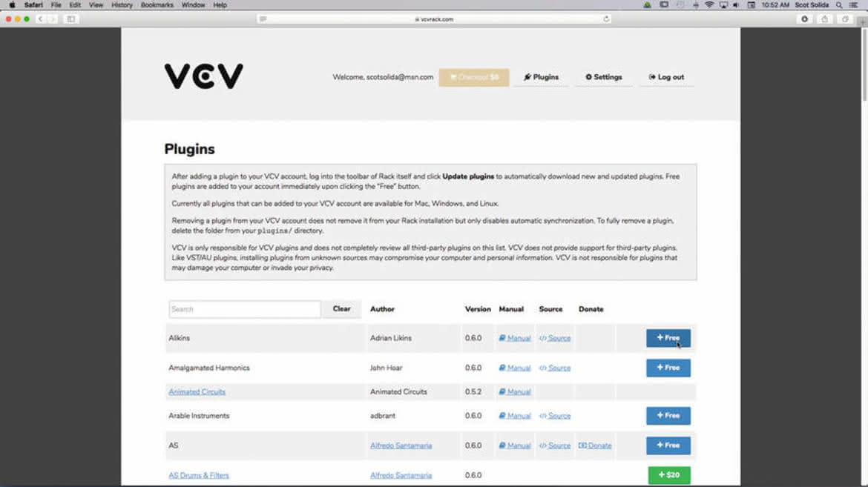The image size is (868, 487).
Task: Open Alfredo Santamaria author link in AS row
Action: click(401, 445)
